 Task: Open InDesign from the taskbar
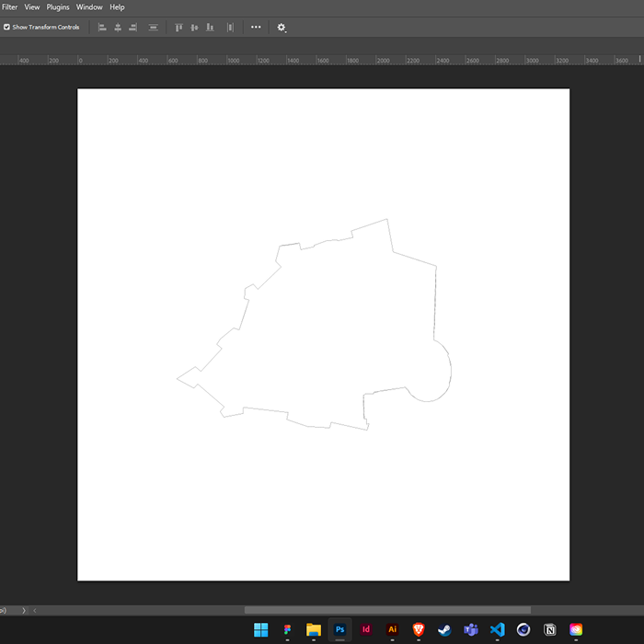(x=366, y=629)
